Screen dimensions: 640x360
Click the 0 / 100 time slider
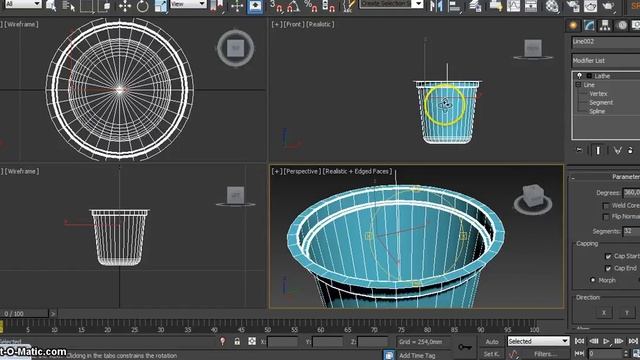point(24,313)
